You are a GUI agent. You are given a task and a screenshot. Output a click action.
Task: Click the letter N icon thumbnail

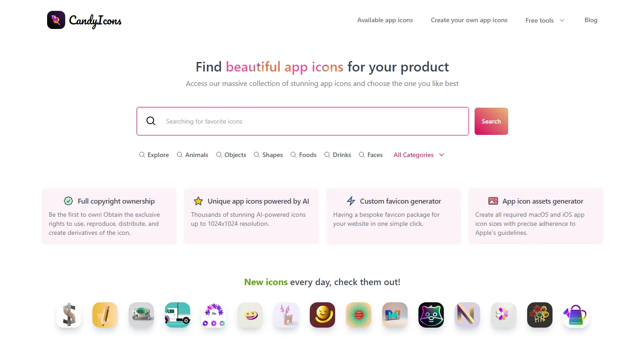(467, 315)
